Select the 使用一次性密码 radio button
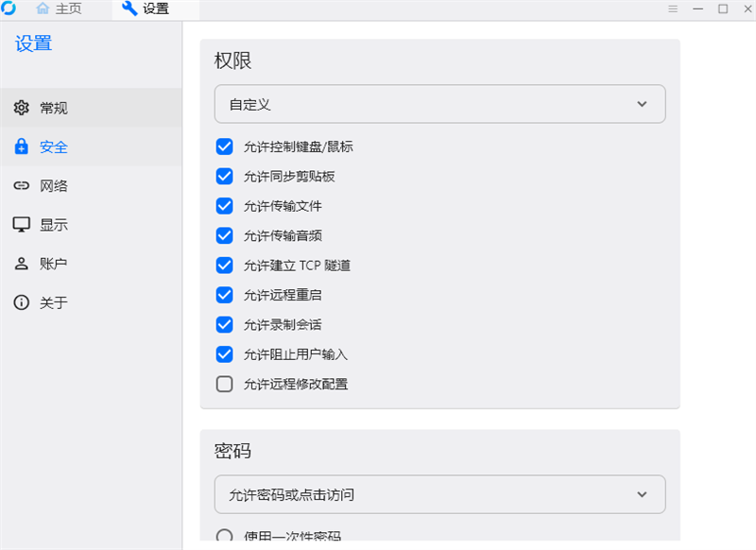 pyautogui.click(x=224, y=537)
